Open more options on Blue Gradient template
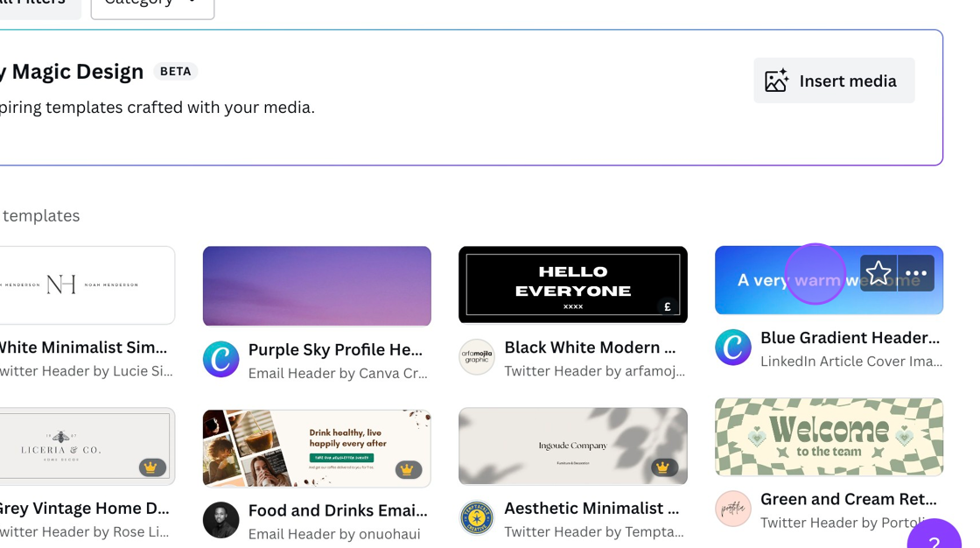This screenshot has height=548, width=980. click(x=915, y=274)
